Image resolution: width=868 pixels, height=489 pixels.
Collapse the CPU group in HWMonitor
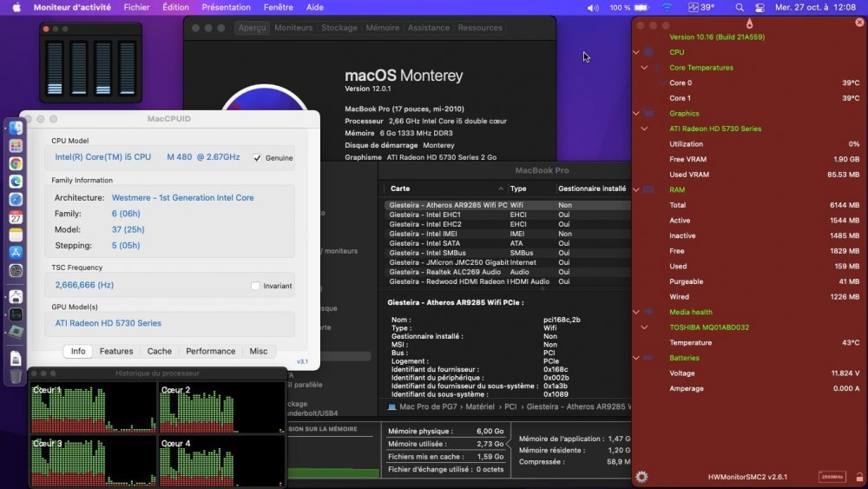point(636,52)
